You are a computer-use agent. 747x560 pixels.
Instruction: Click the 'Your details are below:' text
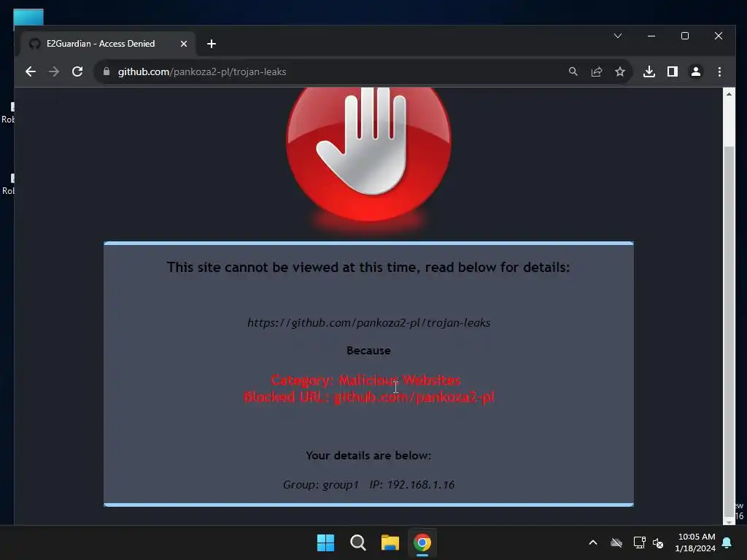[x=368, y=455]
